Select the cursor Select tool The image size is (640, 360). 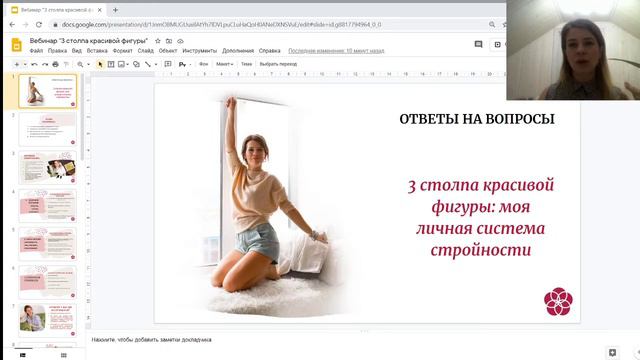(x=100, y=64)
